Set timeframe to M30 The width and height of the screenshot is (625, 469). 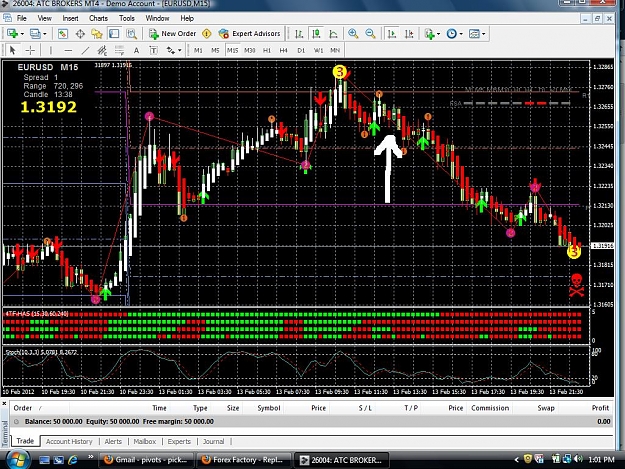coord(250,50)
